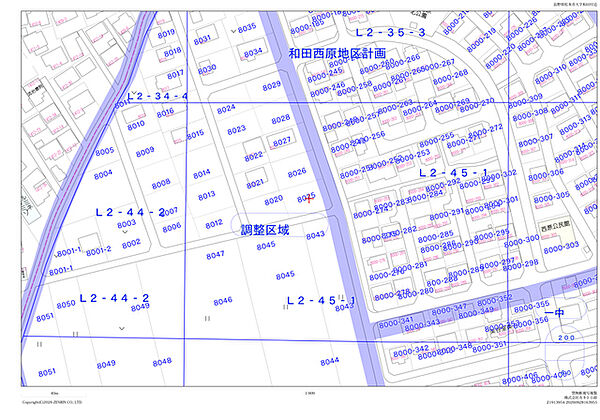Click the 8025 label with red cross
The height and width of the screenshot is (420, 600).
pyautogui.click(x=306, y=198)
